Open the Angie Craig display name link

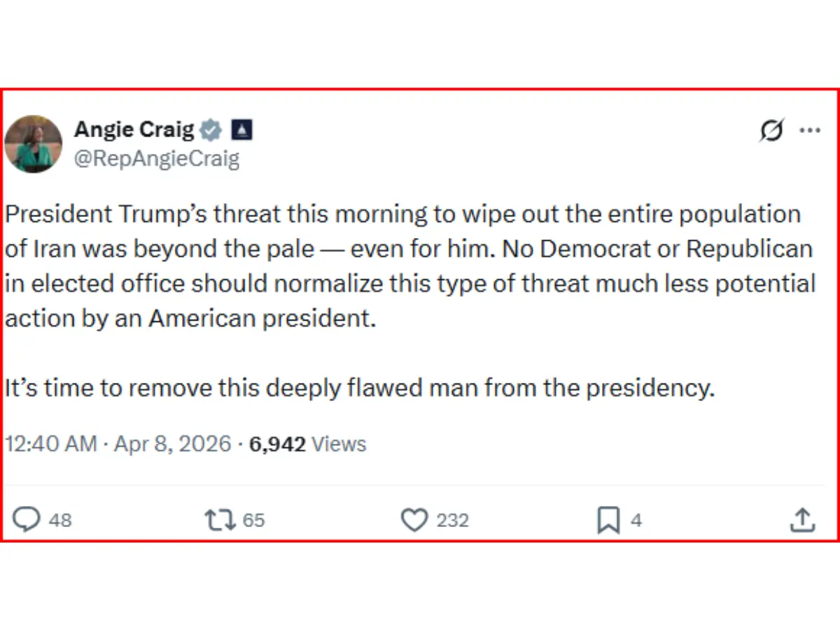pyautogui.click(x=134, y=129)
